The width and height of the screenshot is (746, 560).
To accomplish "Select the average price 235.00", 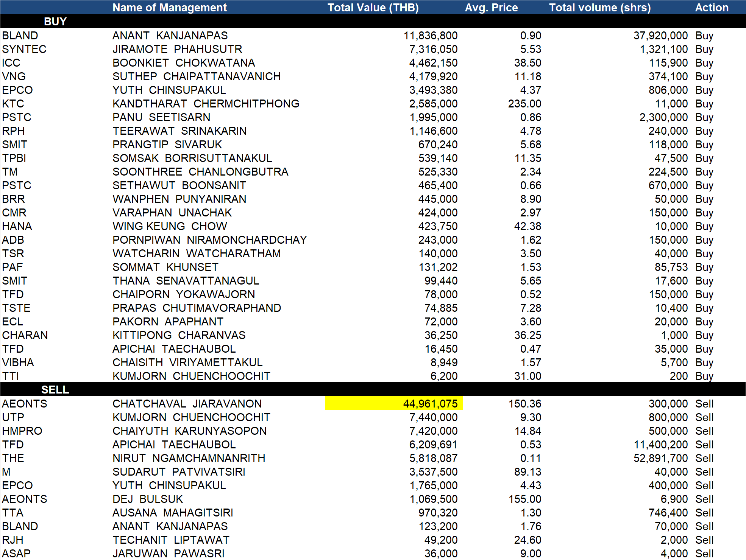I will (x=525, y=104).
